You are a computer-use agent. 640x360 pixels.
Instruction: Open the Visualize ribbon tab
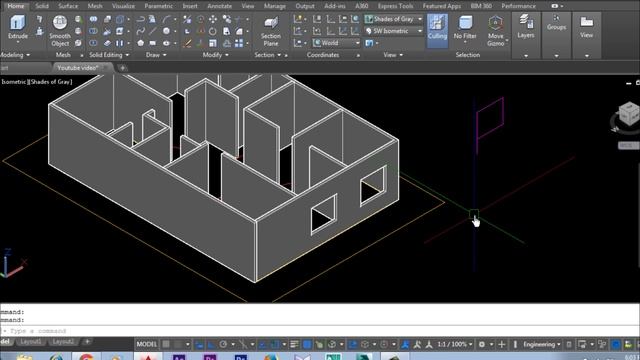point(123,6)
